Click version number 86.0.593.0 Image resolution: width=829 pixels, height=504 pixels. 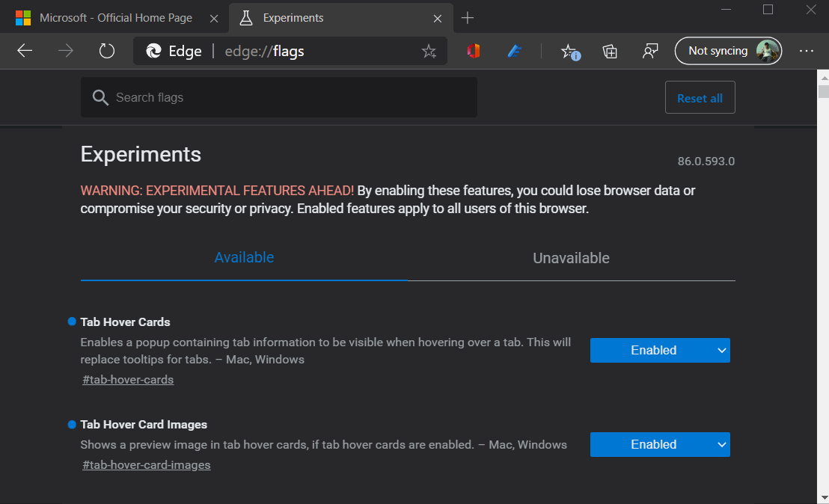(x=706, y=161)
